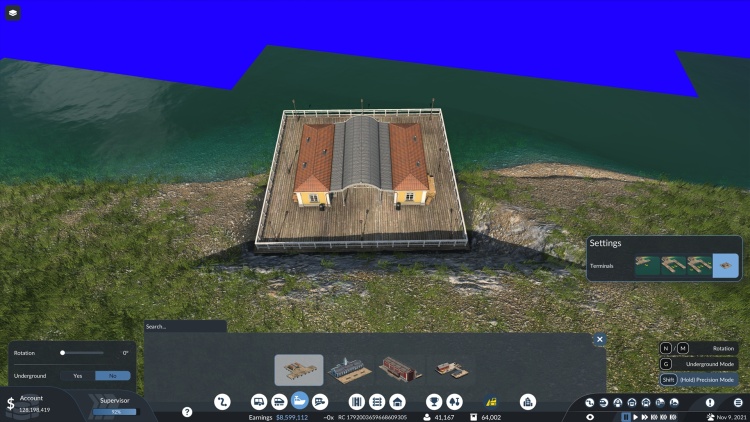Choose the red brick harbor building thumbnail
The height and width of the screenshot is (422, 750).
click(x=400, y=370)
